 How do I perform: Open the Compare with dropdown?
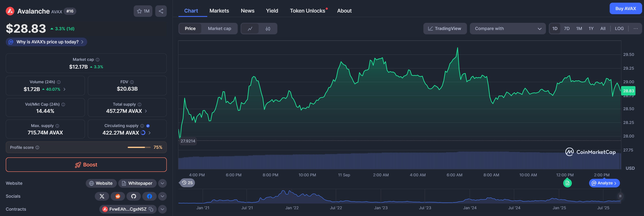[507, 29]
